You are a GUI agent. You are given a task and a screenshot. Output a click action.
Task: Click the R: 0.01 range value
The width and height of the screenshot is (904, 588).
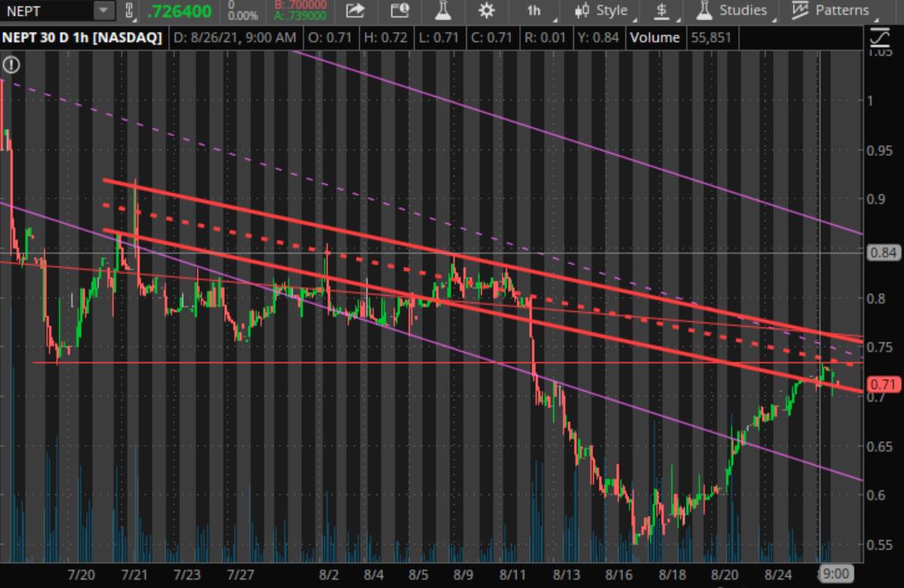(x=545, y=38)
